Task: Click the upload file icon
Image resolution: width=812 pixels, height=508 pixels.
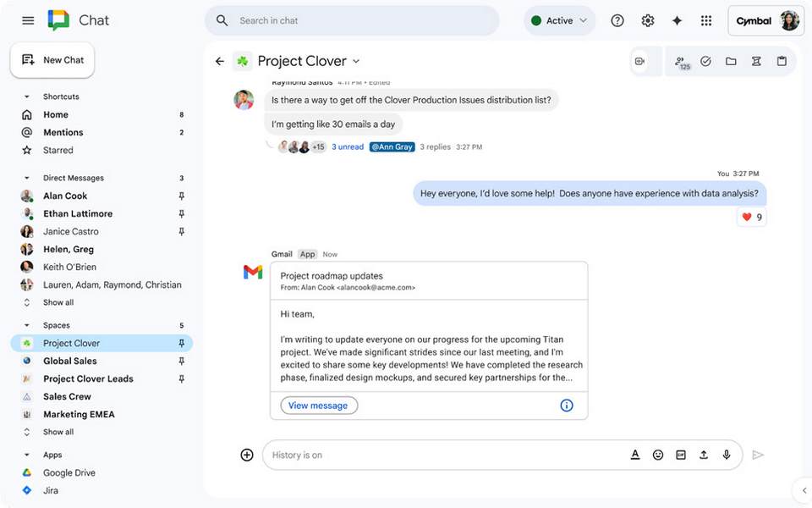Action: (x=703, y=455)
